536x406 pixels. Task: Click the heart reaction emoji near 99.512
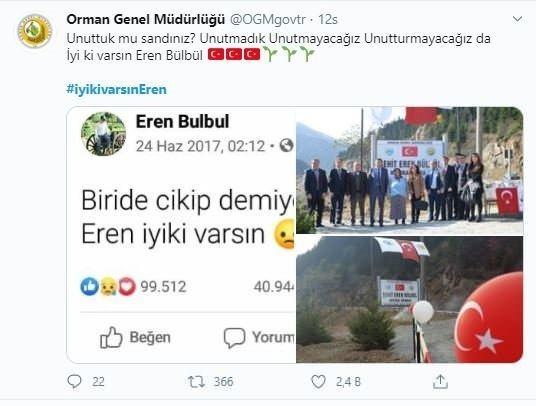point(126,286)
